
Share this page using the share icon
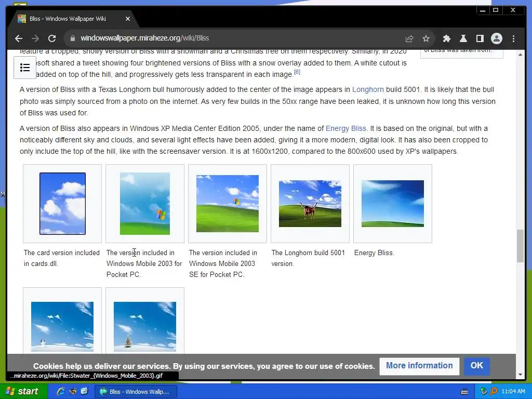click(x=409, y=38)
